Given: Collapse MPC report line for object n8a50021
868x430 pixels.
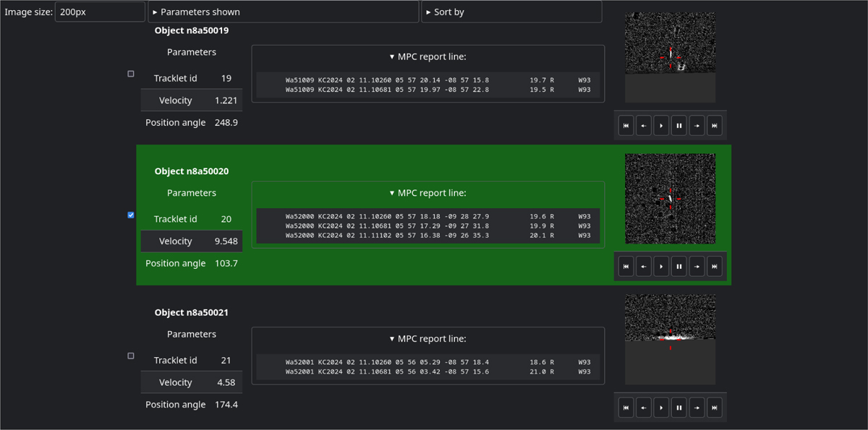Looking at the screenshot, I should pyautogui.click(x=427, y=338).
